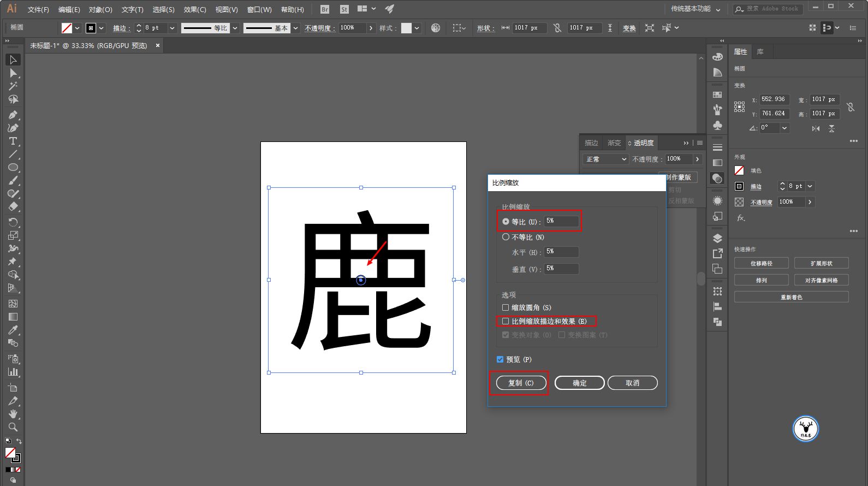The height and width of the screenshot is (486, 868).
Task: Open the Layers panel icon
Action: click(x=717, y=238)
